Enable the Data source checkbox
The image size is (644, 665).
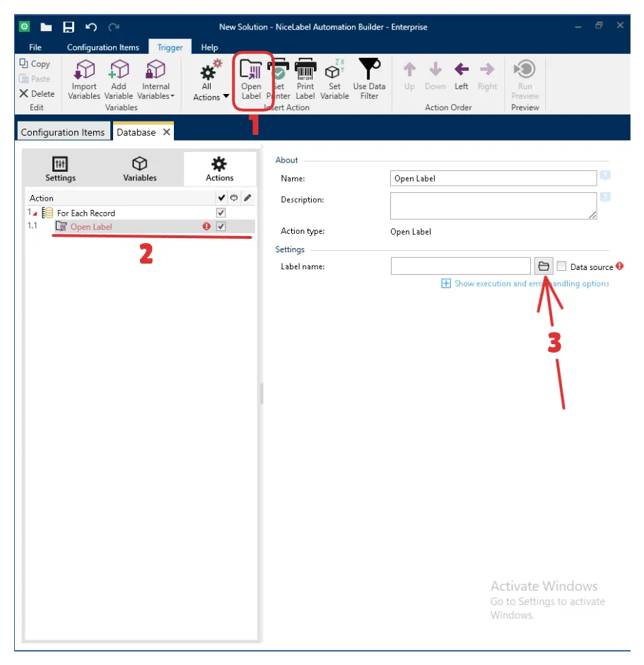tap(561, 266)
